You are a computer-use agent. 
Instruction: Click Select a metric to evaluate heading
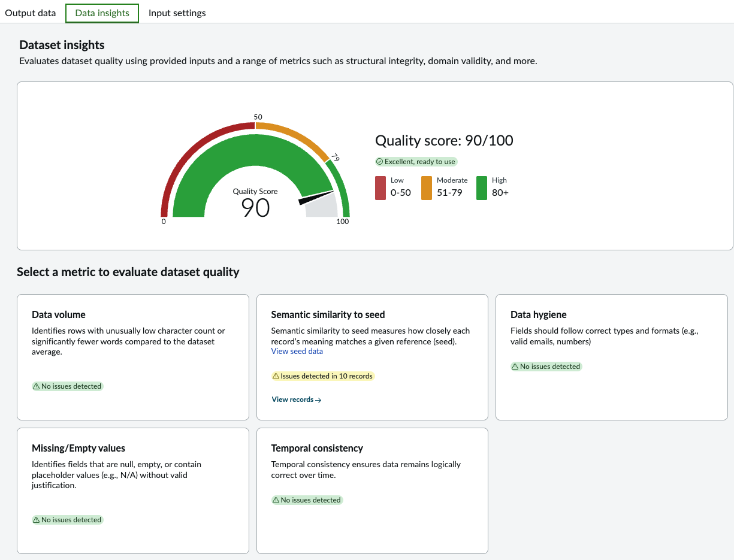(128, 272)
